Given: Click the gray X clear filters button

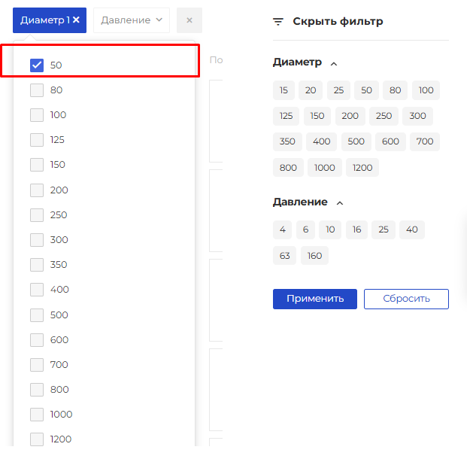Looking at the screenshot, I should [x=189, y=20].
